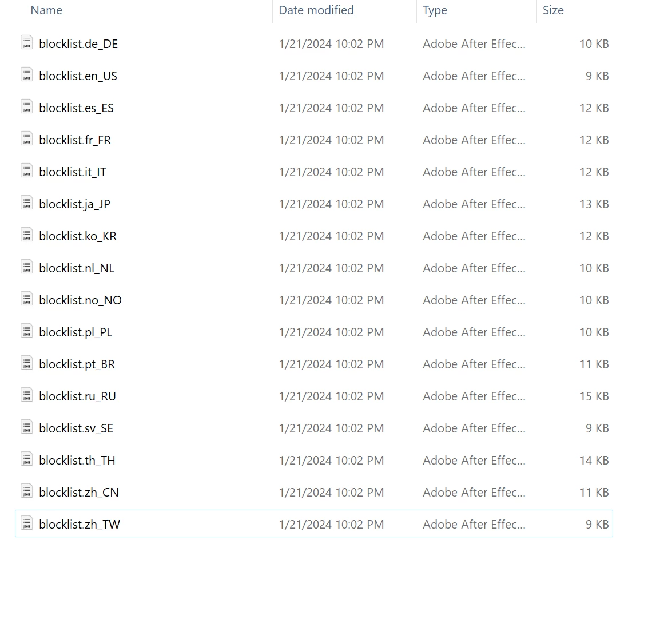
Task: Click the date modified of blocklist.sv_SE
Action: point(331,428)
